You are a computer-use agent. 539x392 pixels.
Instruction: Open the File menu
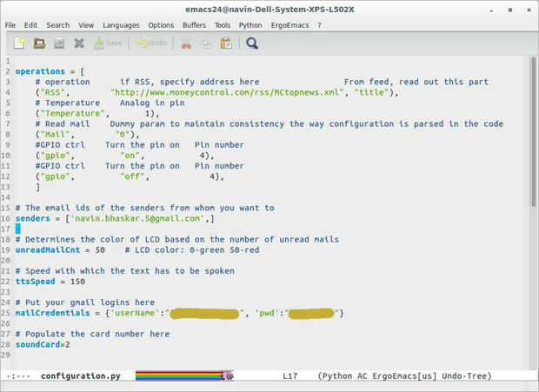tap(10, 25)
